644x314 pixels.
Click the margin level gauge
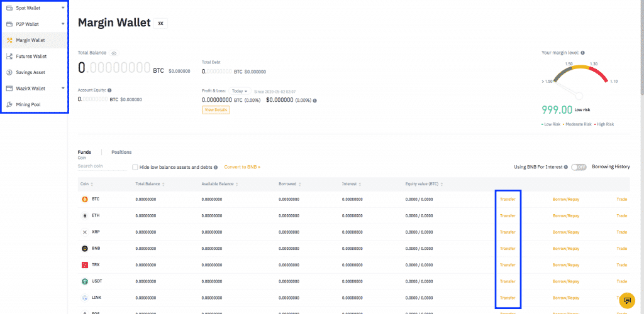tap(580, 81)
